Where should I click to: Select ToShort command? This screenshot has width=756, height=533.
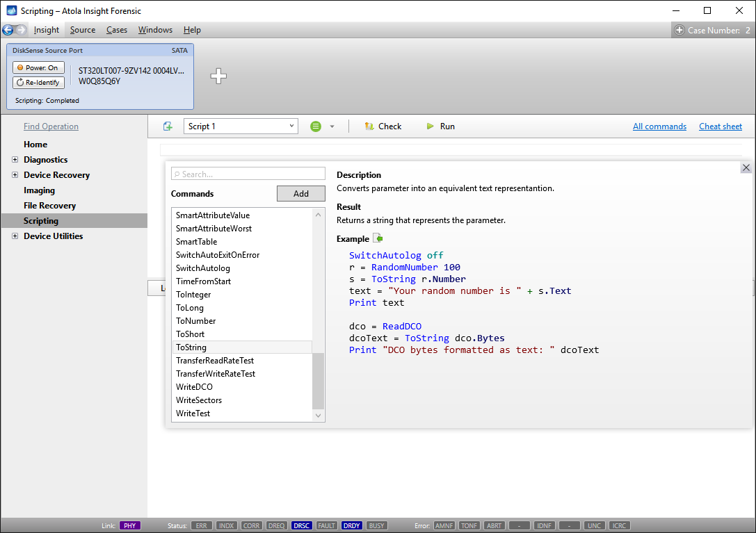pos(242,334)
